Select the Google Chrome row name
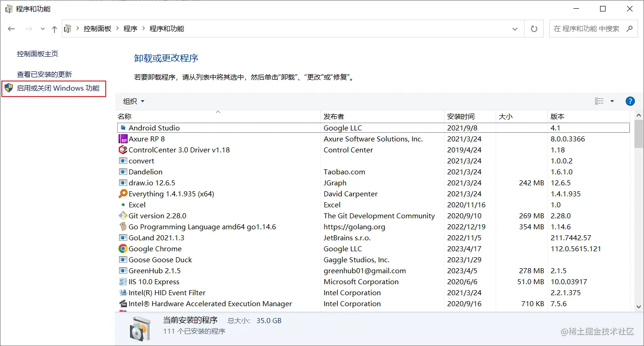Image resolution: width=644 pixels, height=346 pixels. click(155, 249)
